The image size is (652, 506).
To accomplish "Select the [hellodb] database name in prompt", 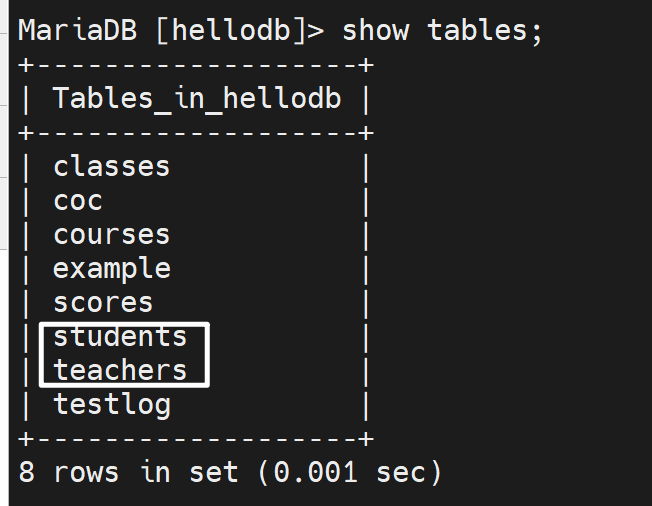I will [230, 30].
